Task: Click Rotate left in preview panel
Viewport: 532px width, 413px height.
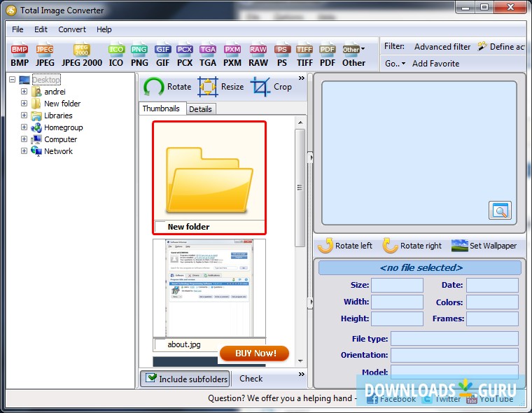Action: 345,246
